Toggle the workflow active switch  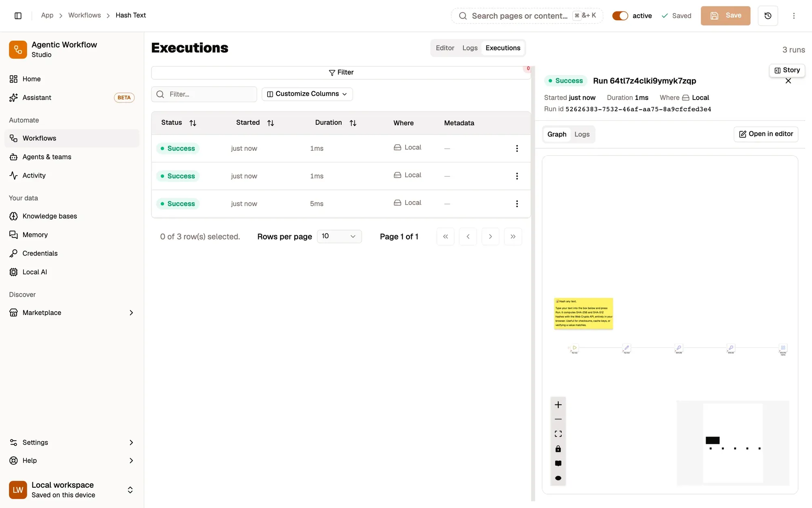tap(620, 15)
